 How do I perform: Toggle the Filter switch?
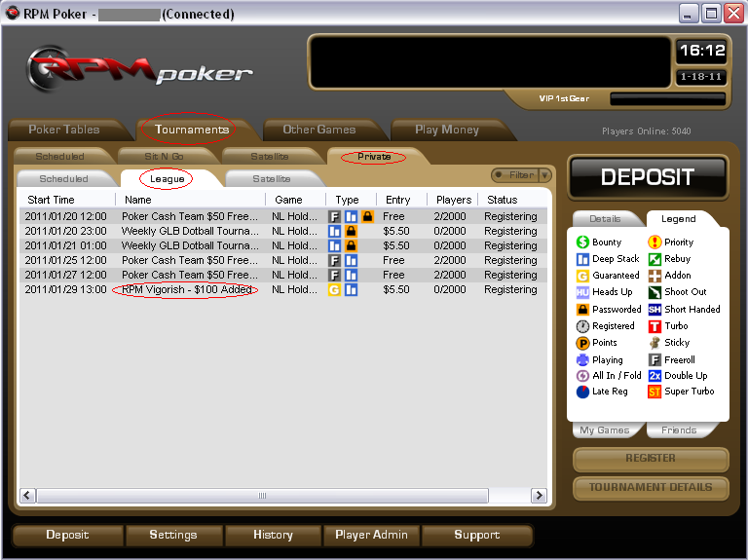click(x=515, y=175)
